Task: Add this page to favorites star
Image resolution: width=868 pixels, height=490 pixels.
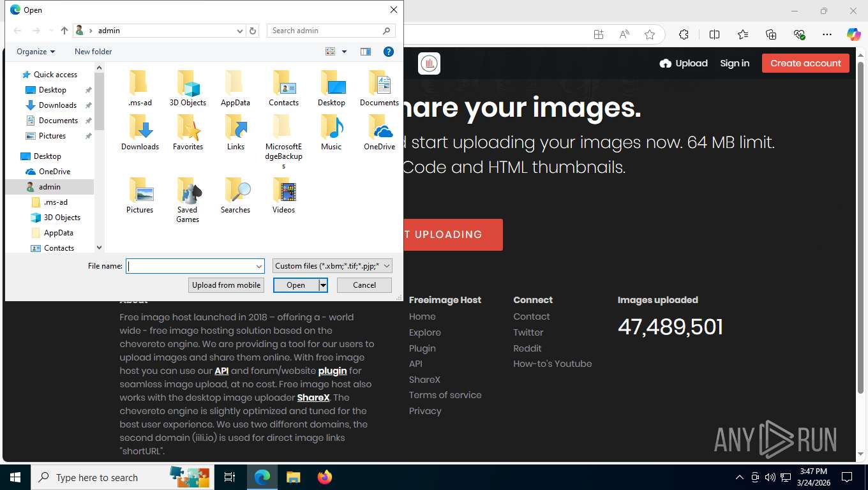Action: [650, 34]
